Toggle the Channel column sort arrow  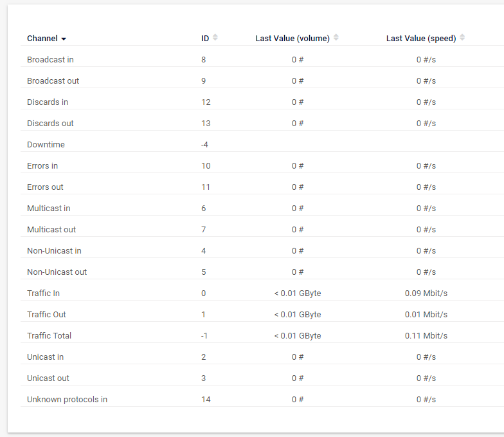coord(64,39)
